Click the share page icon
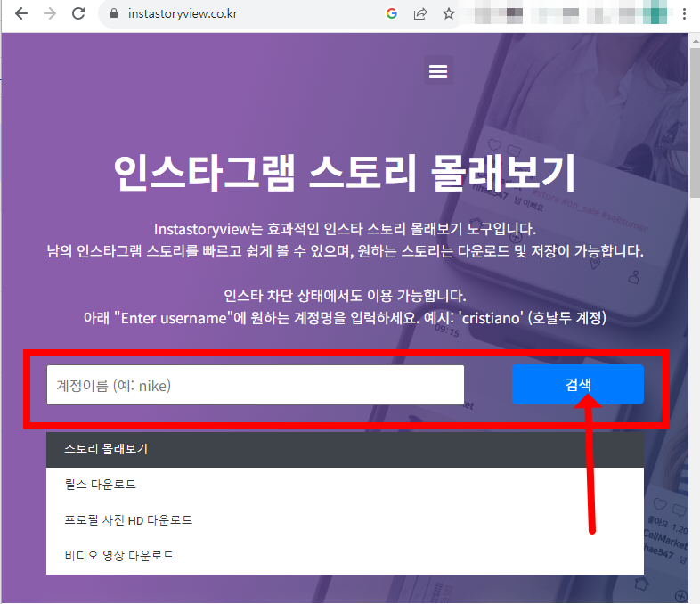Viewport: 700px width, 604px height. coord(420,14)
